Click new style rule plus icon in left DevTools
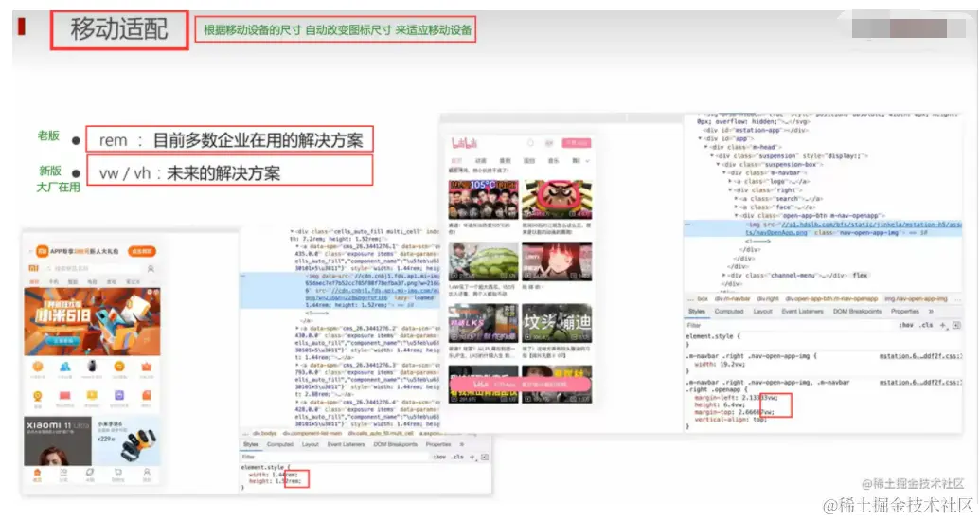 point(472,457)
